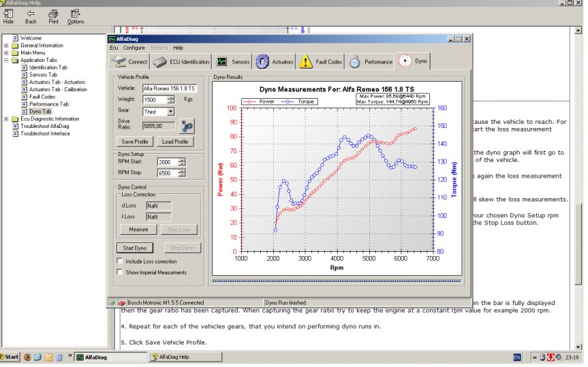
Task: Open the Actuators tab with gear icon
Action: point(275,62)
